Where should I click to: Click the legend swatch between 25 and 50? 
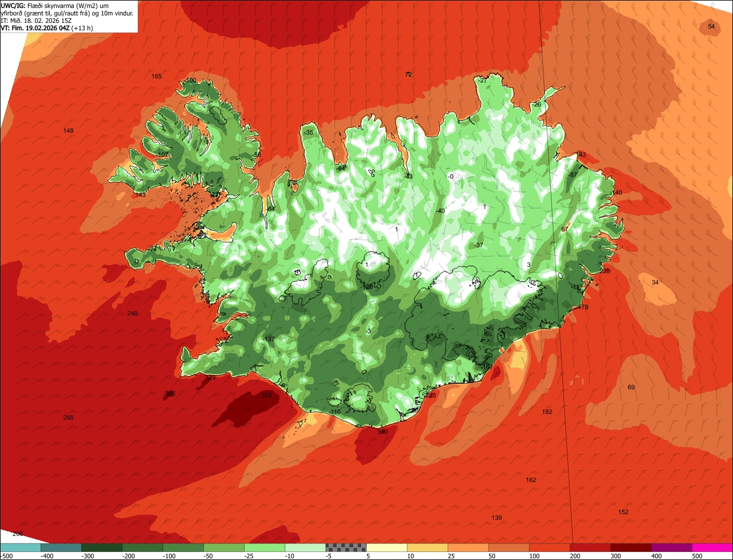pyautogui.click(x=468, y=547)
